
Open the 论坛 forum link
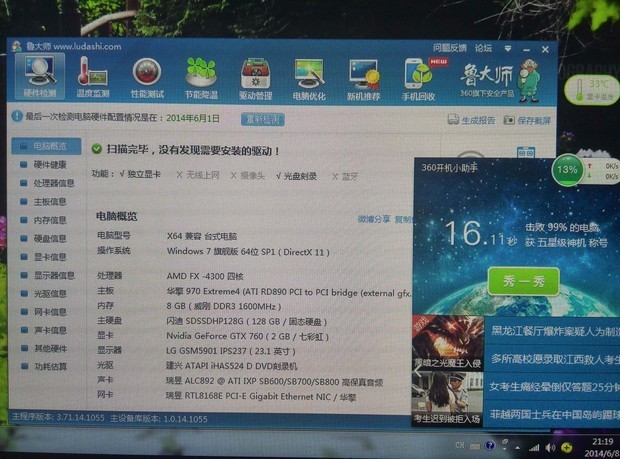(483, 48)
